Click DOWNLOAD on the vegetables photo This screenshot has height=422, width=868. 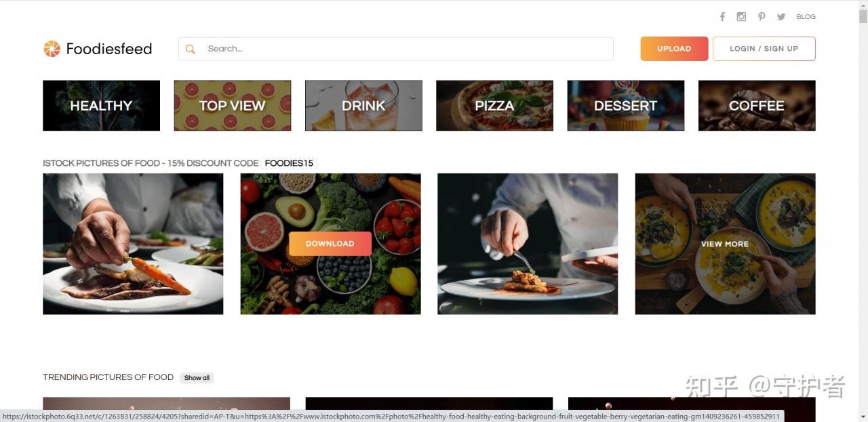click(330, 244)
